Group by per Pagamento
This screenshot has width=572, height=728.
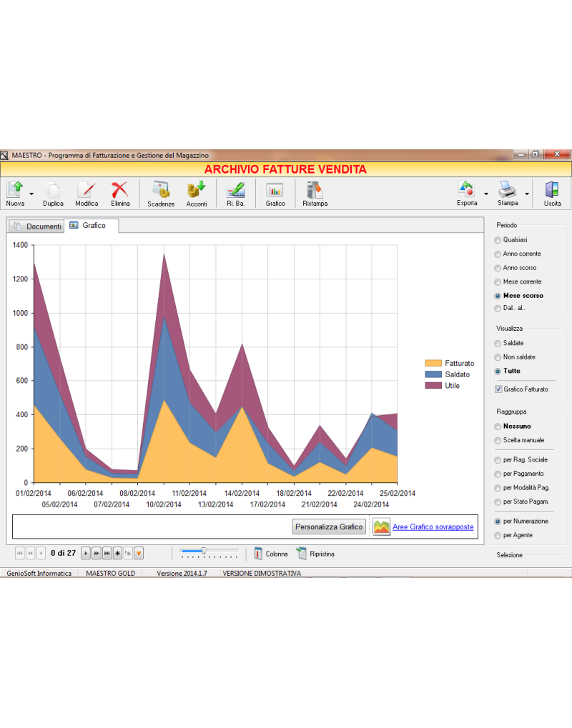click(498, 474)
